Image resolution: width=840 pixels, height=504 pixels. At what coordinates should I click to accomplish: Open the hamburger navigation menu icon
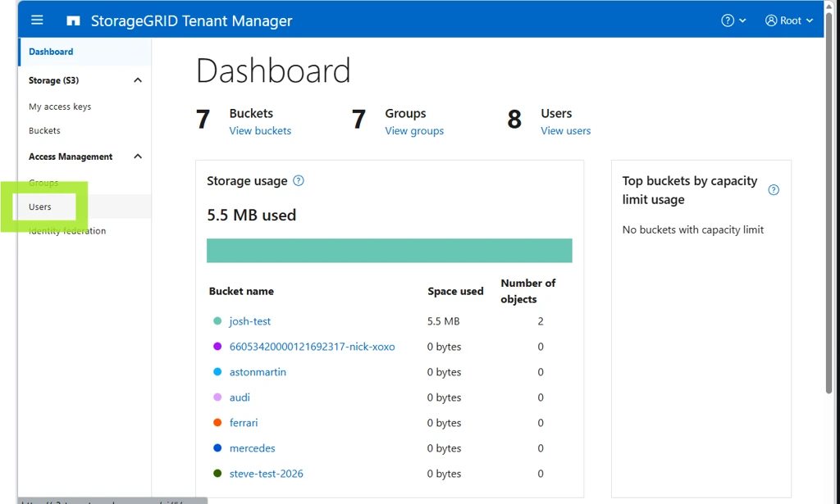37,20
